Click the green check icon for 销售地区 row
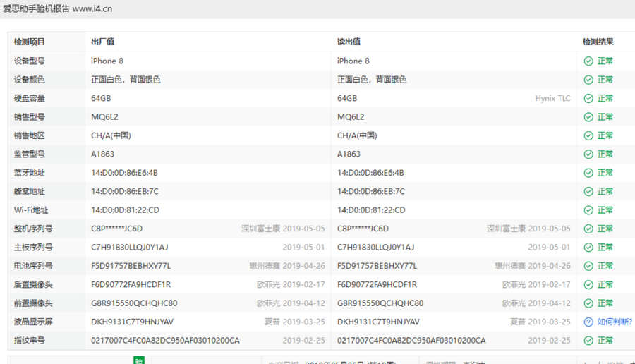635x364 pixels. [x=588, y=135]
